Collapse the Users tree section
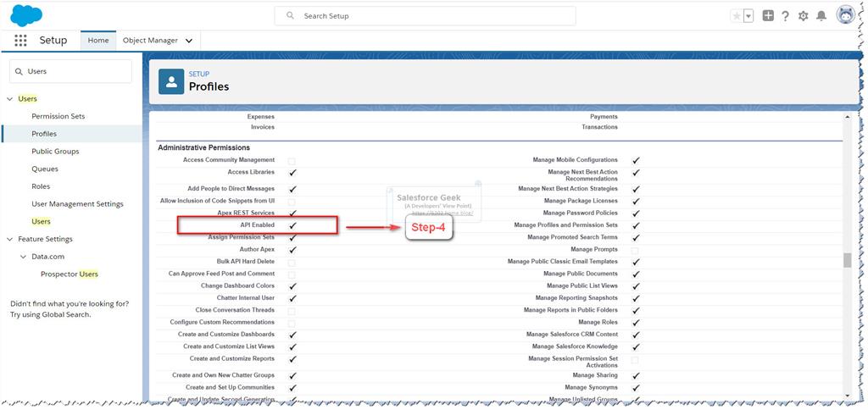Viewport: 868px width, 410px height. tap(9, 99)
